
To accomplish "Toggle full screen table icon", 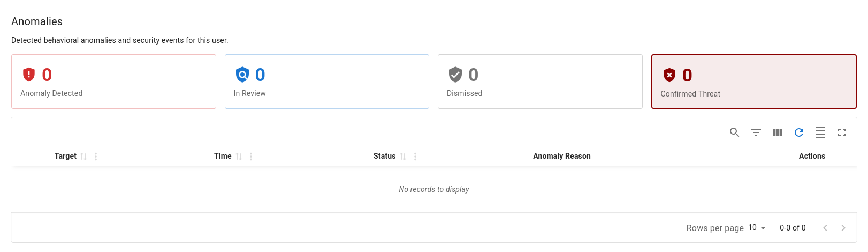I will tap(842, 132).
